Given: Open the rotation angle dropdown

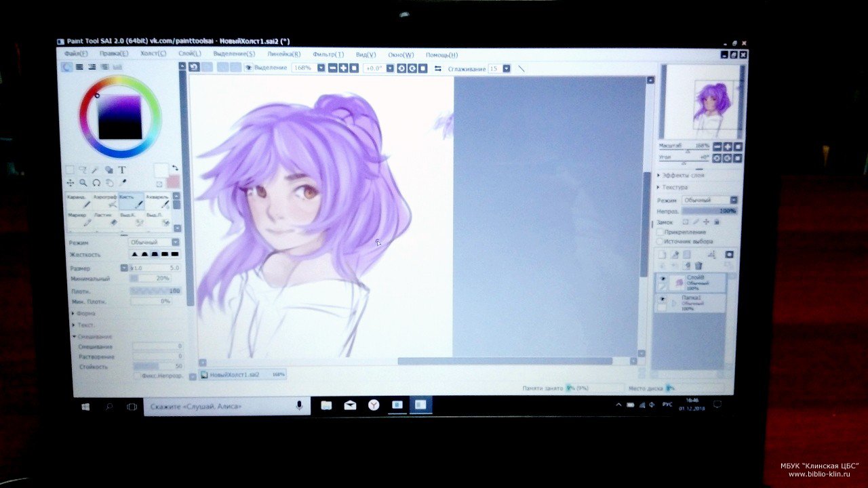Looking at the screenshot, I should click(390, 68).
